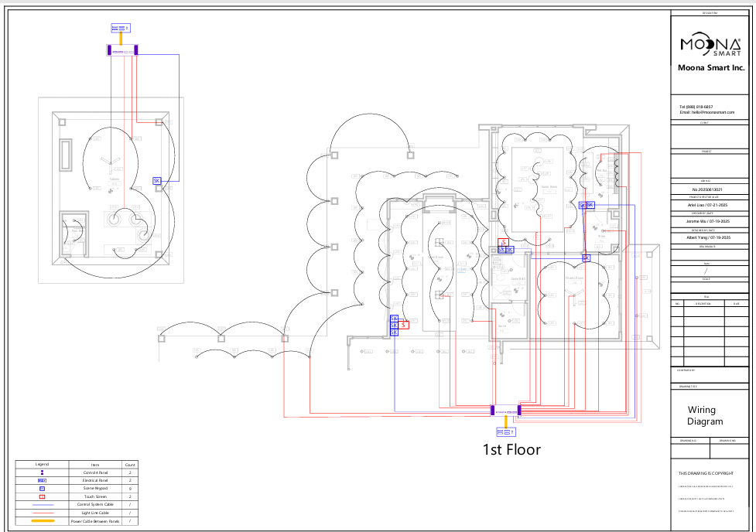Image resolution: width=756 pixels, height=532 pixels.
Task: Click the Touch Screen symbol in the legend
Action: tap(42, 496)
